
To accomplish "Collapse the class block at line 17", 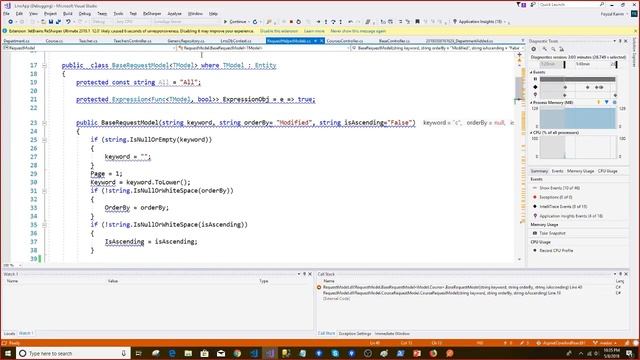I will (x=44, y=65).
